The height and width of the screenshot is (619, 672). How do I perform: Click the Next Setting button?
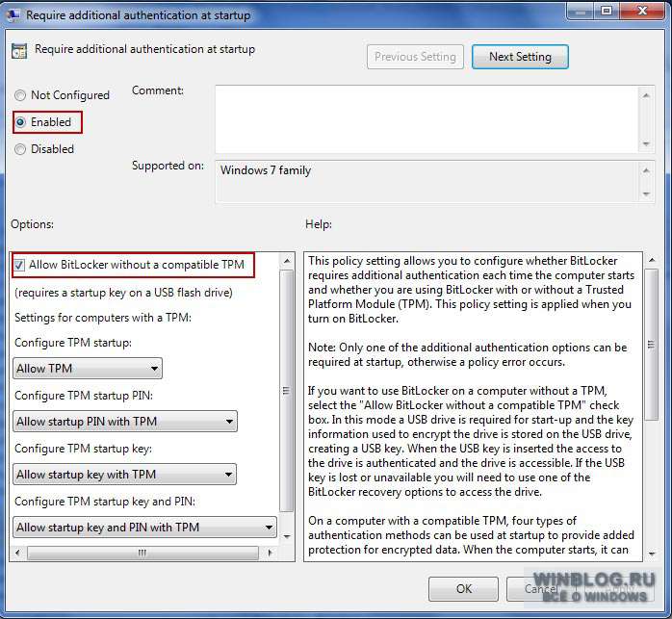520,57
